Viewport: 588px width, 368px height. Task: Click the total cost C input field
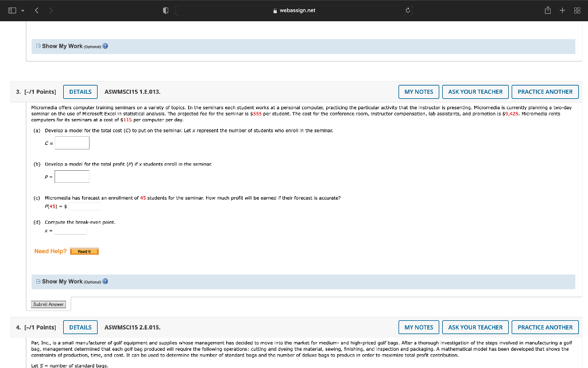71,143
